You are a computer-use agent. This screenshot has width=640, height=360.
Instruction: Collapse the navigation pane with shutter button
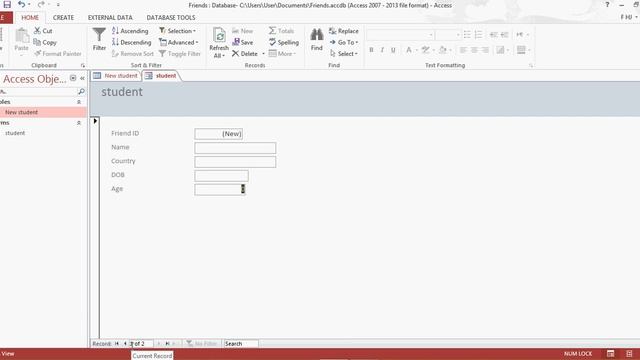[x=82, y=78]
